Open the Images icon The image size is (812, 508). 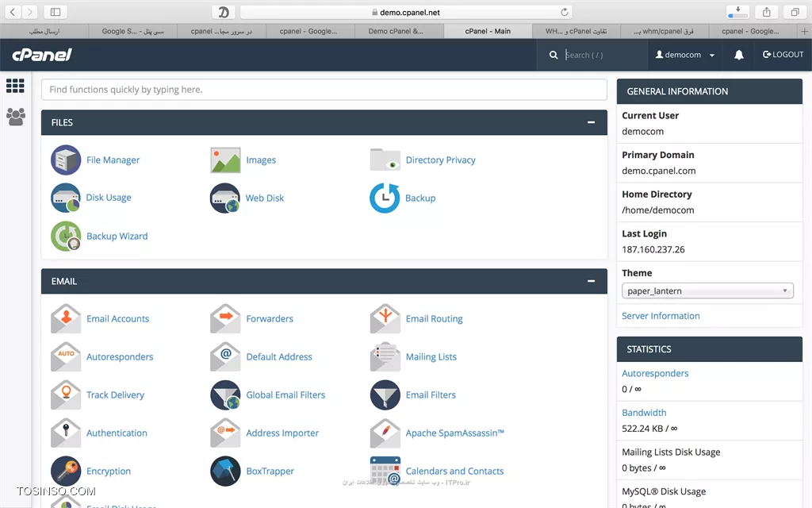pos(225,160)
